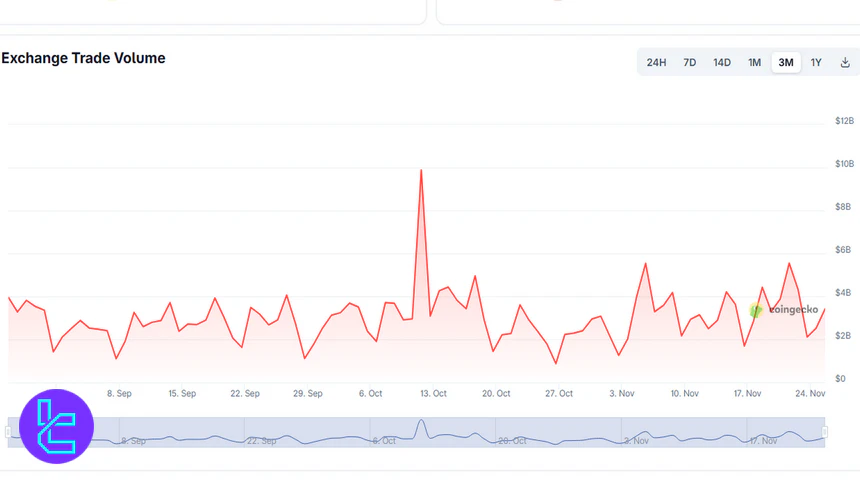This screenshot has width=860, height=484.
Task: Click the tall volume spike peak near 13. Oct
Action: (x=421, y=171)
